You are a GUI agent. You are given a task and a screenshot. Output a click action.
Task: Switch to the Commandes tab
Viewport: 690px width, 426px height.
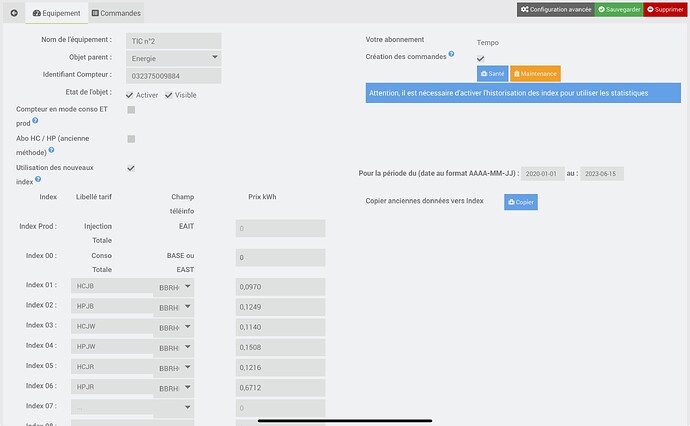click(x=116, y=13)
